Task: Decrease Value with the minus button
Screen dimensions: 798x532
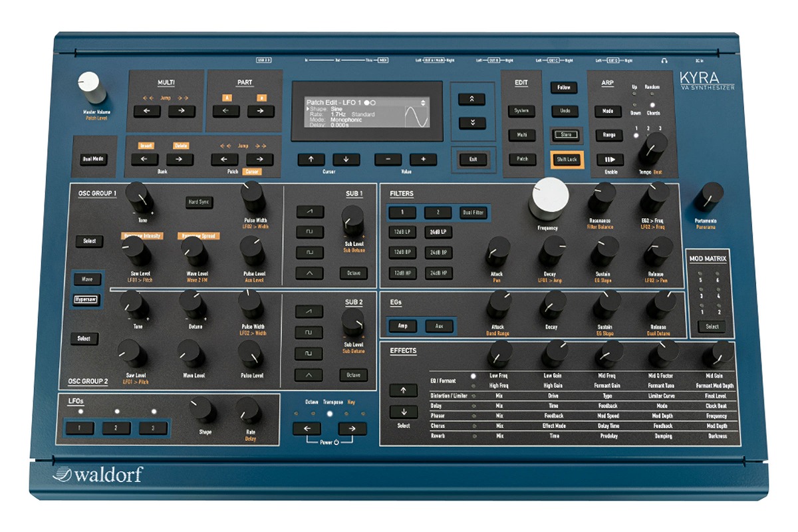Action: click(388, 160)
